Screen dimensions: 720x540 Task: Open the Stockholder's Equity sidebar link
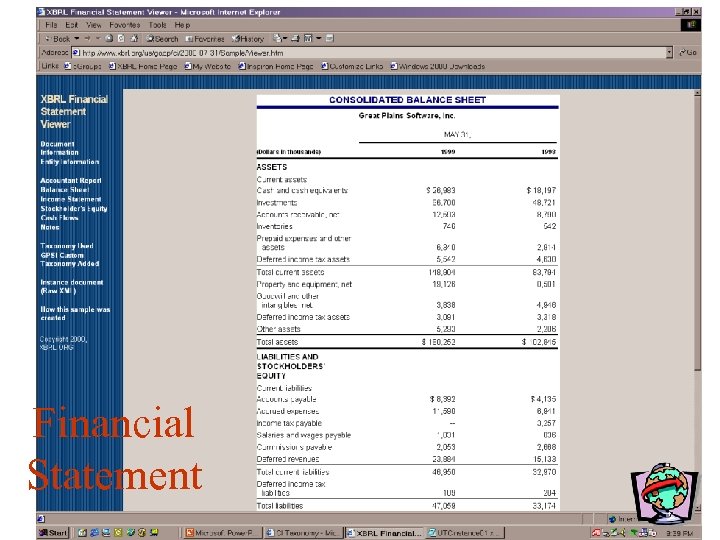74,208
